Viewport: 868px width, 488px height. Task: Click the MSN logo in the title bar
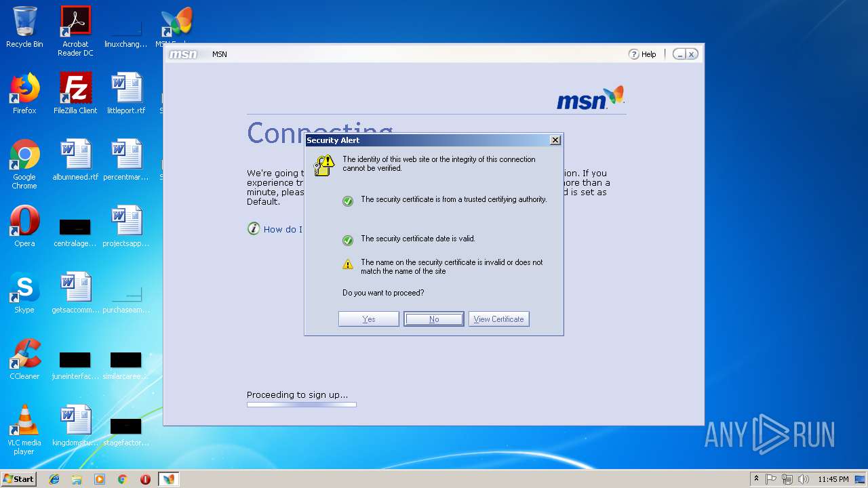[x=183, y=54]
